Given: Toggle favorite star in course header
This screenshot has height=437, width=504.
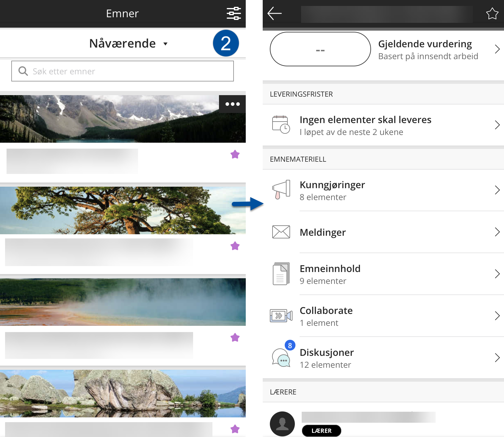Looking at the screenshot, I should coord(492,14).
